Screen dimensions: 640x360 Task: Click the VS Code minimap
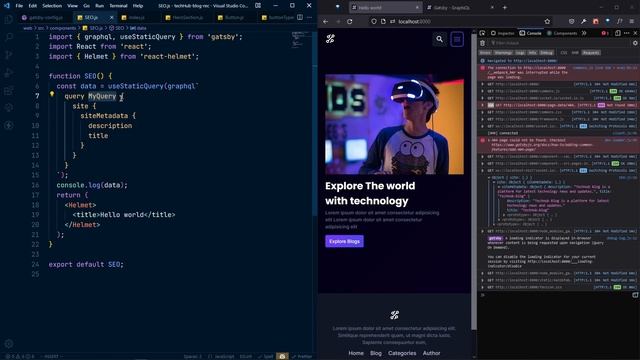click(302, 40)
